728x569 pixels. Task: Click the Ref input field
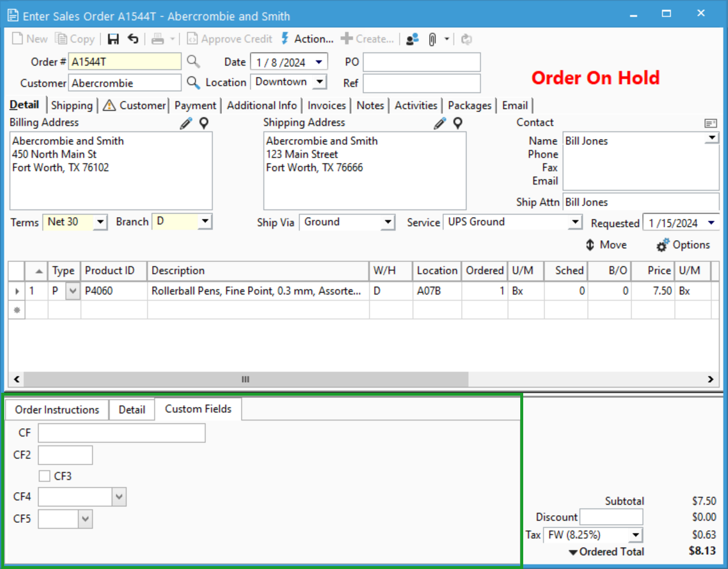click(422, 83)
